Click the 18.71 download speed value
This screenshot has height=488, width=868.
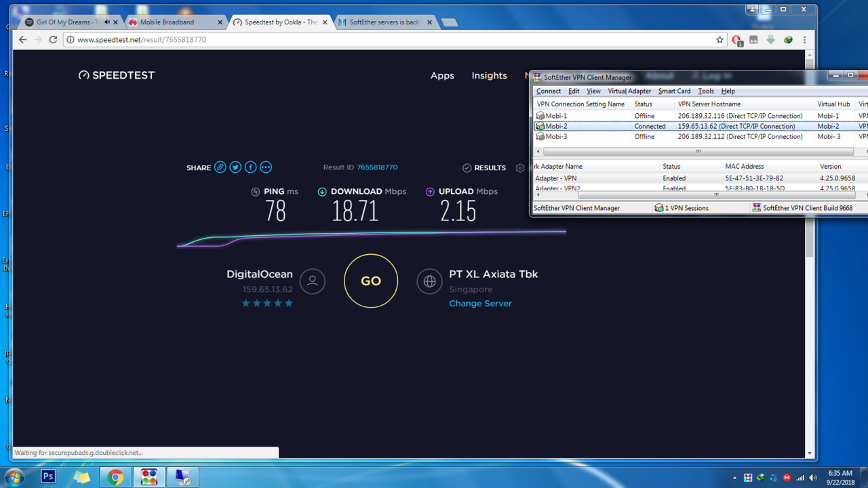(x=355, y=211)
